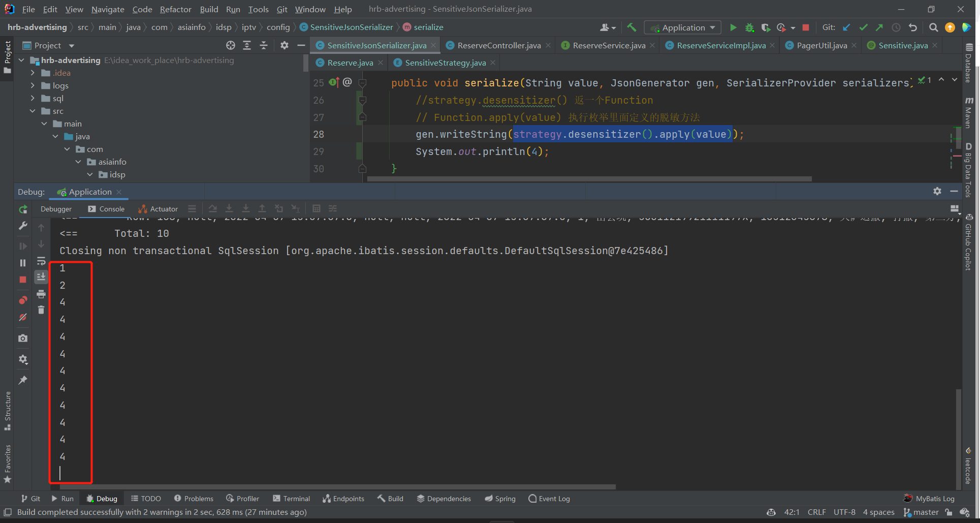Click the UTF-8 encoding in status bar
This screenshot has width=980, height=523.
pyautogui.click(x=844, y=512)
